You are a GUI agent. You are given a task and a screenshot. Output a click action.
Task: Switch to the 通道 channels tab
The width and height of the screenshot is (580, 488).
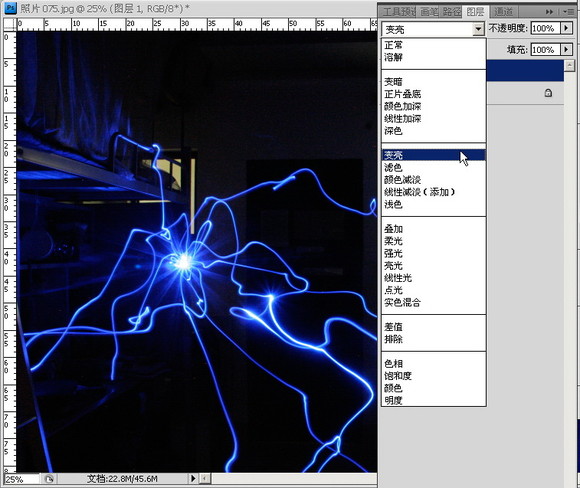[503, 12]
